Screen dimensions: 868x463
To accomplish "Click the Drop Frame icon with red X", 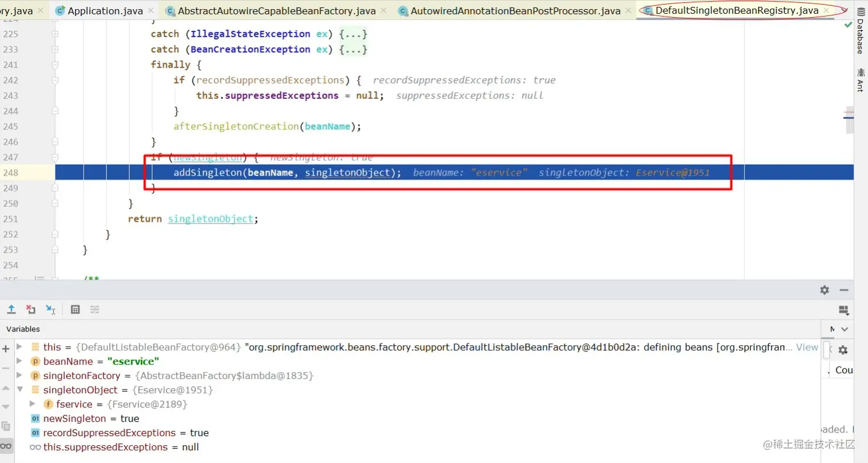I will (x=31, y=309).
